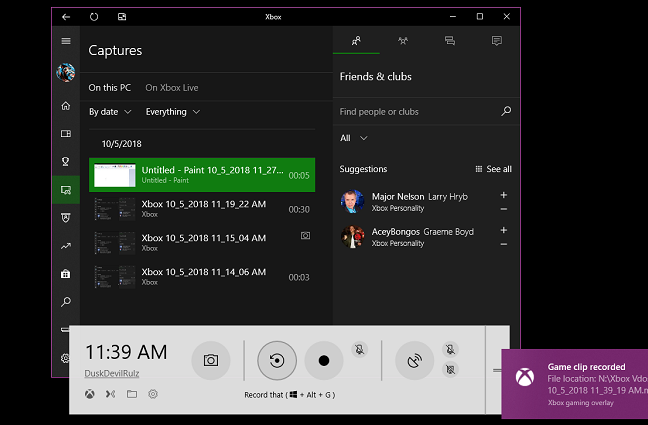Open Trending arrow icon in sidebar
Screen dimensions: 648x425
[x=66, y=246]
